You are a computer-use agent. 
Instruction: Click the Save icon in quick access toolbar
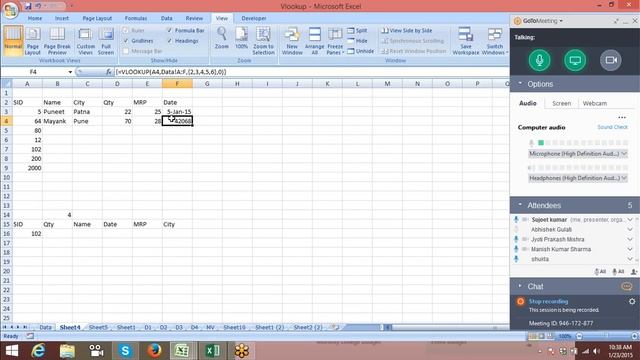click(x=28, y=6)
